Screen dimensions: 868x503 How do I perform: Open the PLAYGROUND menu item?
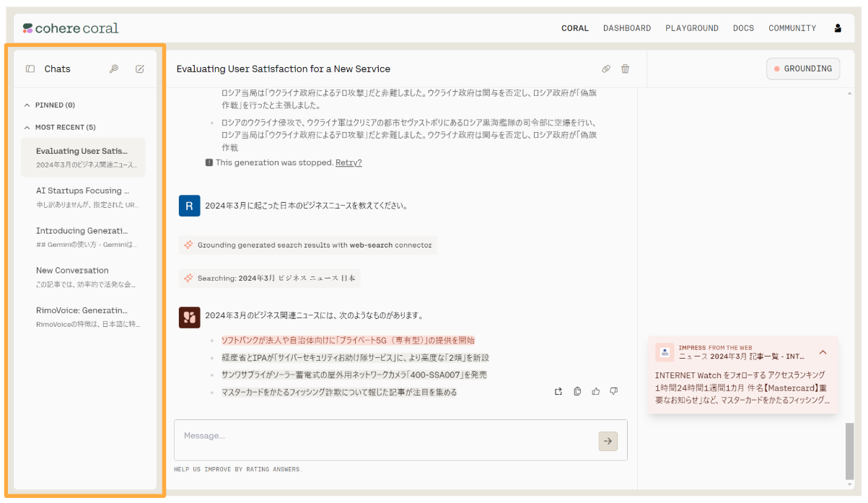point(692,28)
